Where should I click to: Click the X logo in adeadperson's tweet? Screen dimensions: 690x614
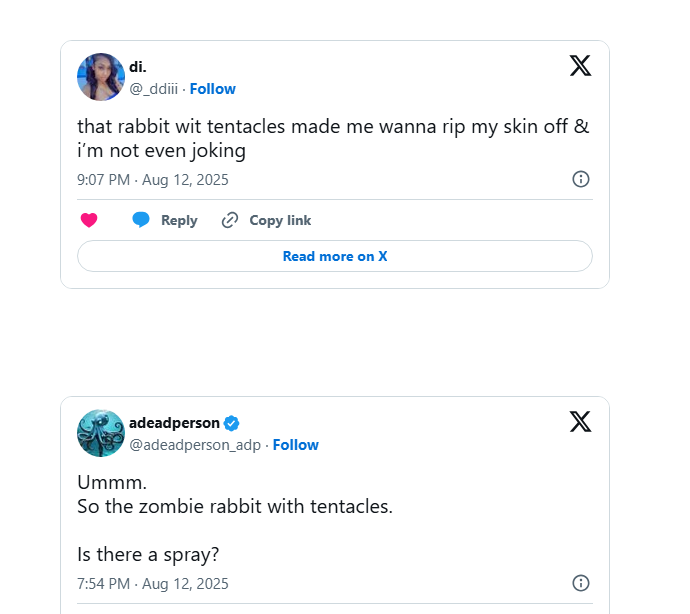[x=580, y=422]
